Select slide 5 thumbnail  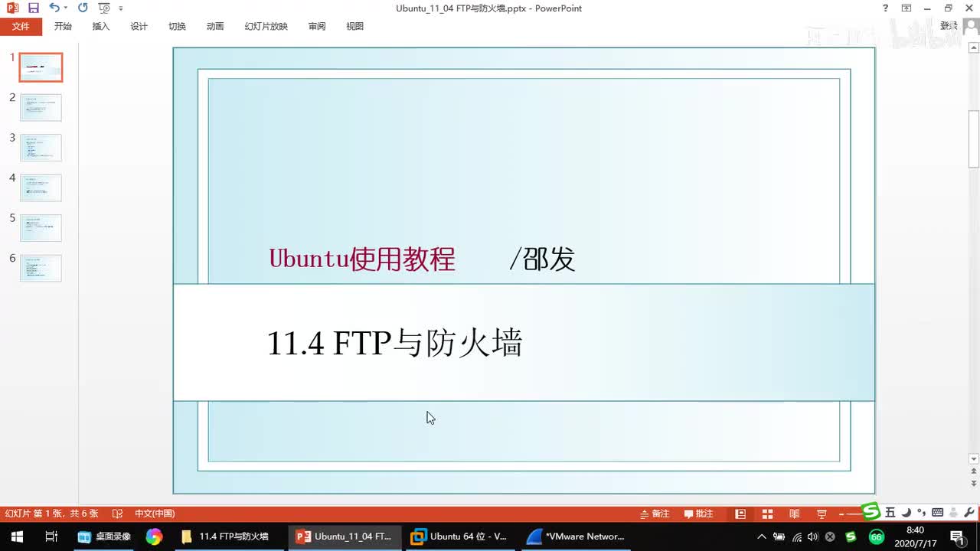coord(41,228)
